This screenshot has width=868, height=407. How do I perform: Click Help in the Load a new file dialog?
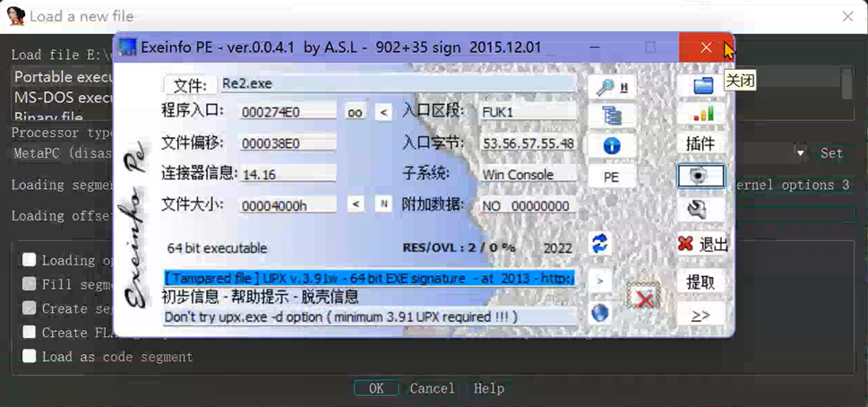(489, 388)
